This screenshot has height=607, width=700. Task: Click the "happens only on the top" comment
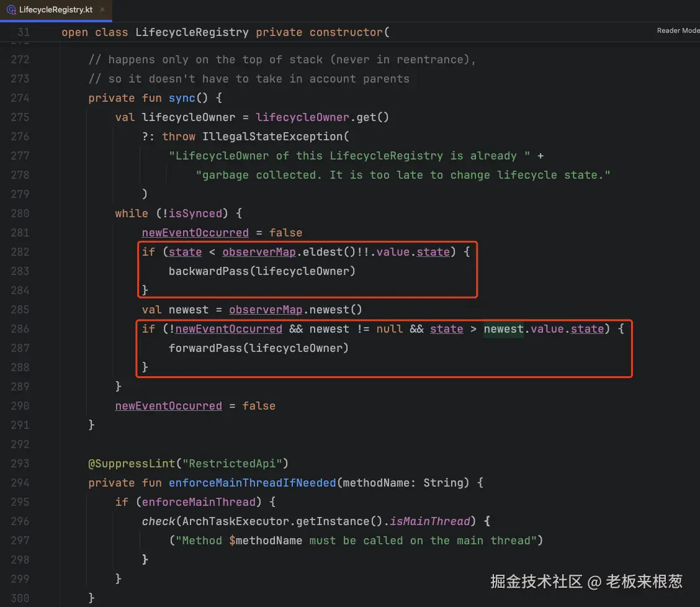(x=282, y=60)
